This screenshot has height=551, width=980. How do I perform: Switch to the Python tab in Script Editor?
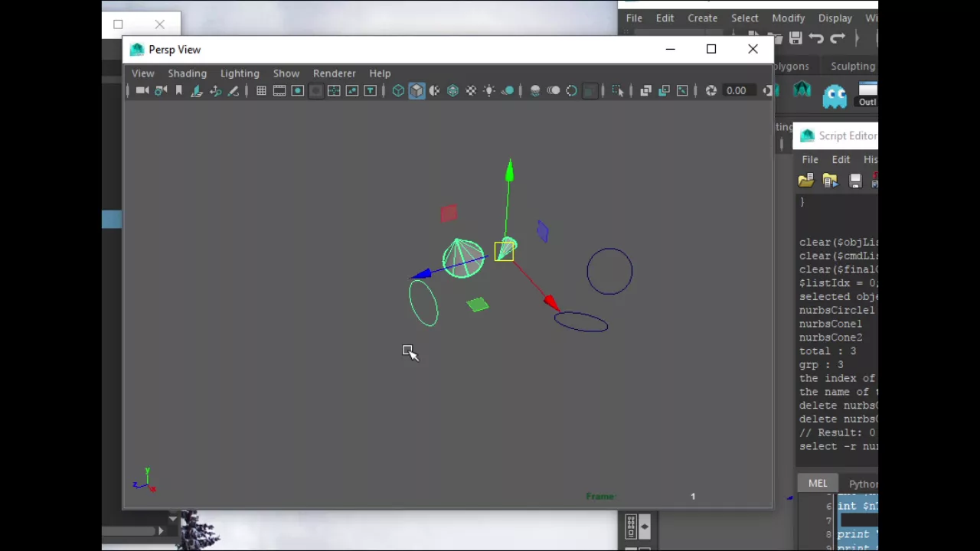click(863, 484)
